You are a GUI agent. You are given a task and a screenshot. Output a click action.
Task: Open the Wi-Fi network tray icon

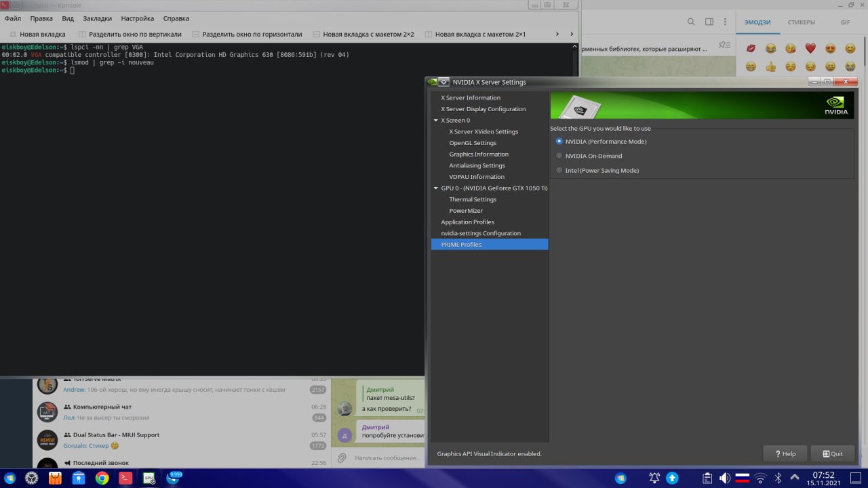pos(760,478)
